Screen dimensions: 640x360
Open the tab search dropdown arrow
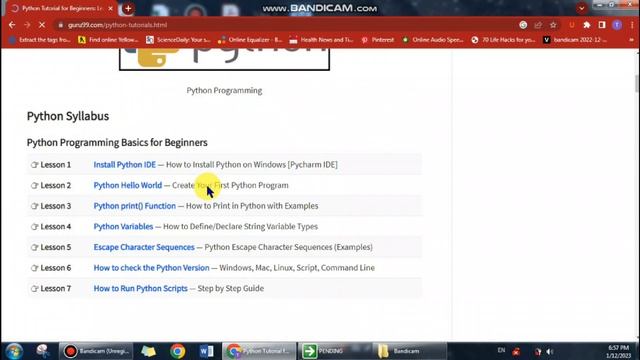(x=582, y=8)
